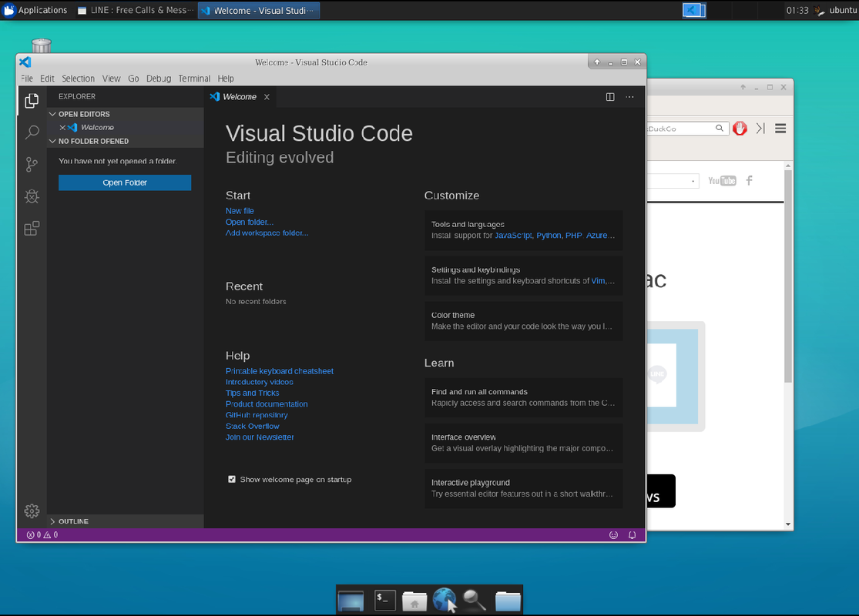Click the New file link
The image size is (859, 616).
click(x=240, y=211)
